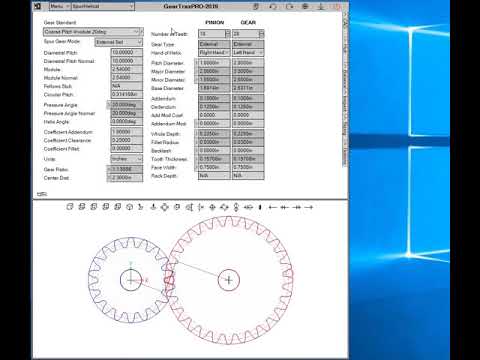This screenshot has width=480, height=360.
Task: Toggle the checkbox beside pinion Pitch Diameter
Action: [196, 63]
